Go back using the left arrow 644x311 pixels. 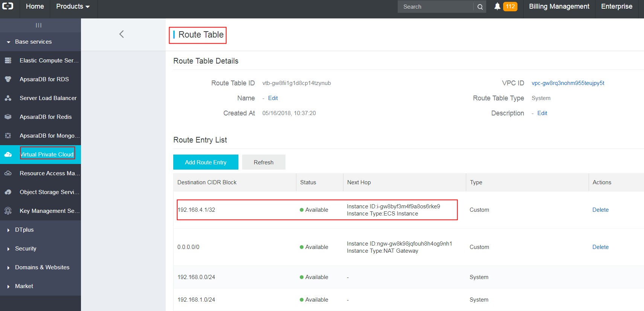tap(122, 34)
